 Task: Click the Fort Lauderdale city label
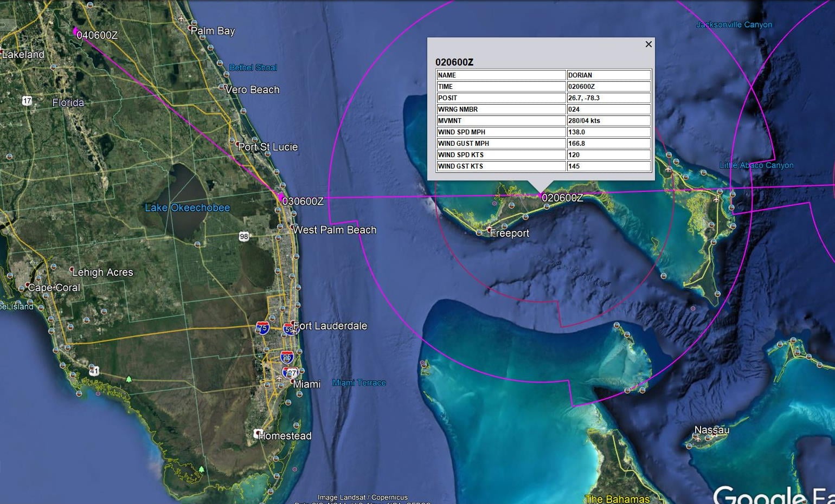coord(330,326)
